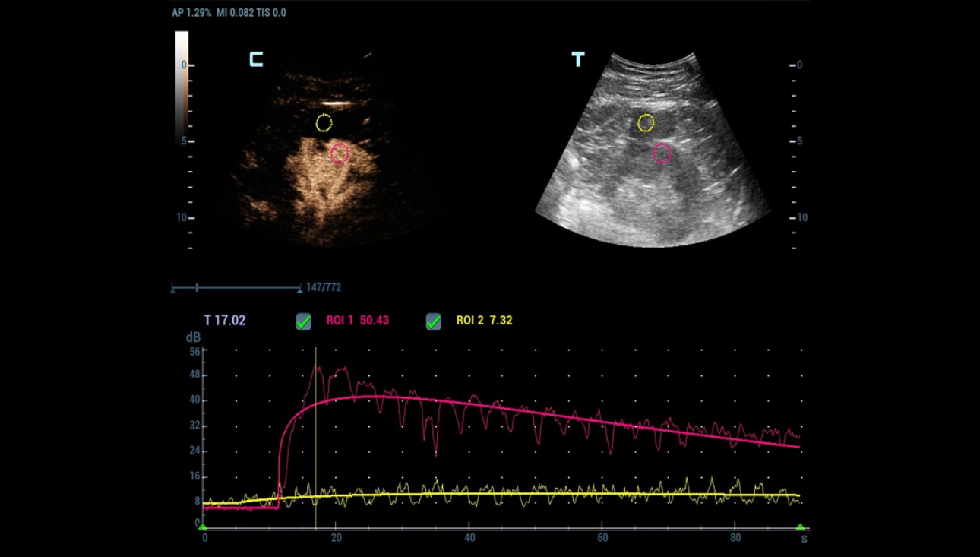Click the C contrast mode label
The width and height of the screenshot is (980, 557).
click(x=255, y=59)
